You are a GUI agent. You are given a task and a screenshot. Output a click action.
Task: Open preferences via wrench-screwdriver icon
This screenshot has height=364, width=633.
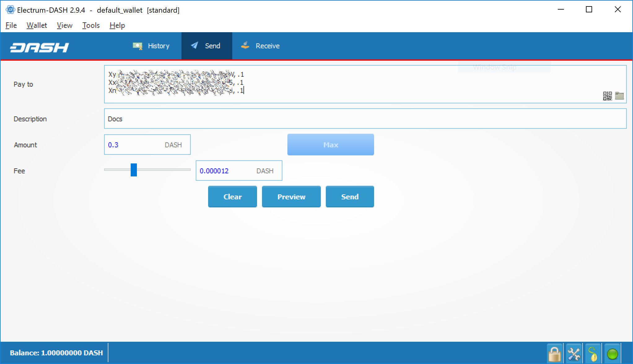[574, 353]
